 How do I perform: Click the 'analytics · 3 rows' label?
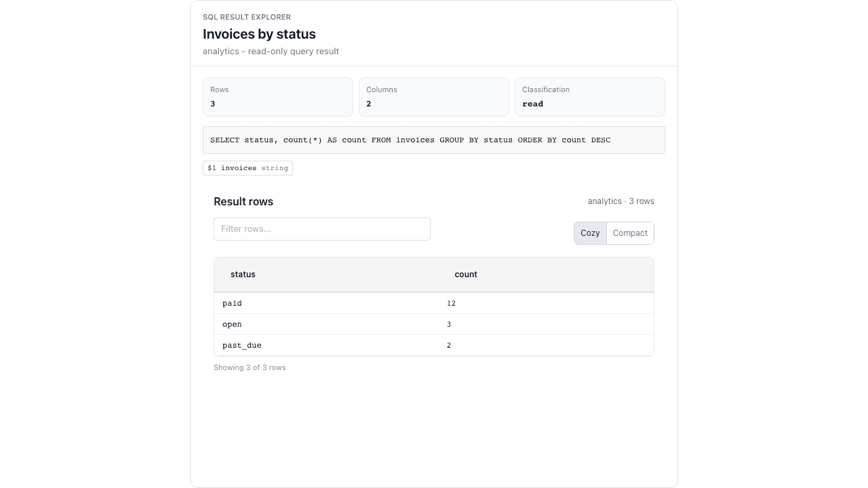coord(621,201)
